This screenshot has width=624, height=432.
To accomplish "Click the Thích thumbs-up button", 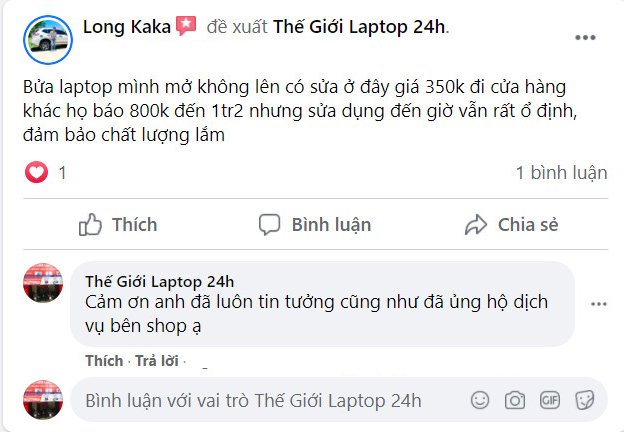I will 118,225.
